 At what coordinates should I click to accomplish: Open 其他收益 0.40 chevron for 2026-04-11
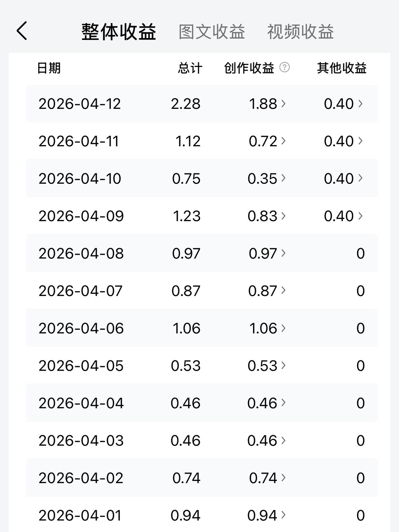[x=360, y=141]
